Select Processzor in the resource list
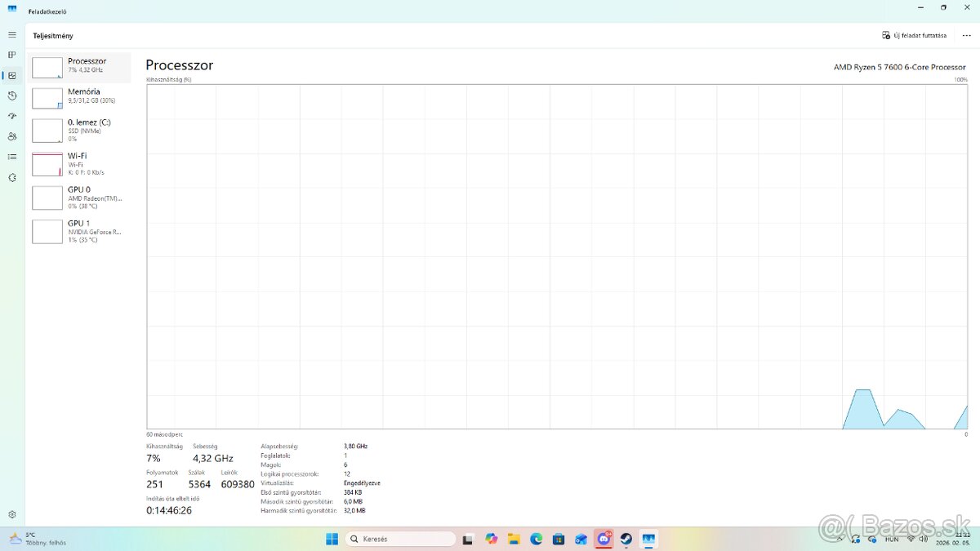Viewport: 980px width, 551px height. click(80, 67)
